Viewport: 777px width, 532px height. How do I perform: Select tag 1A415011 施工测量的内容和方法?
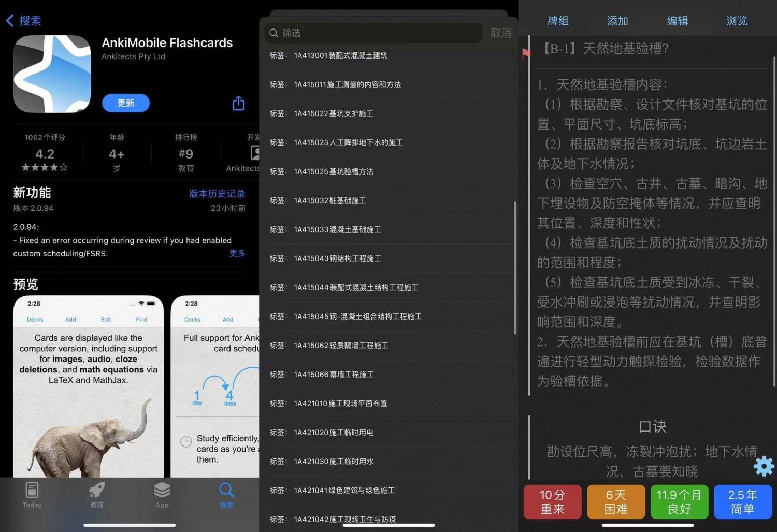pos(388,84)
